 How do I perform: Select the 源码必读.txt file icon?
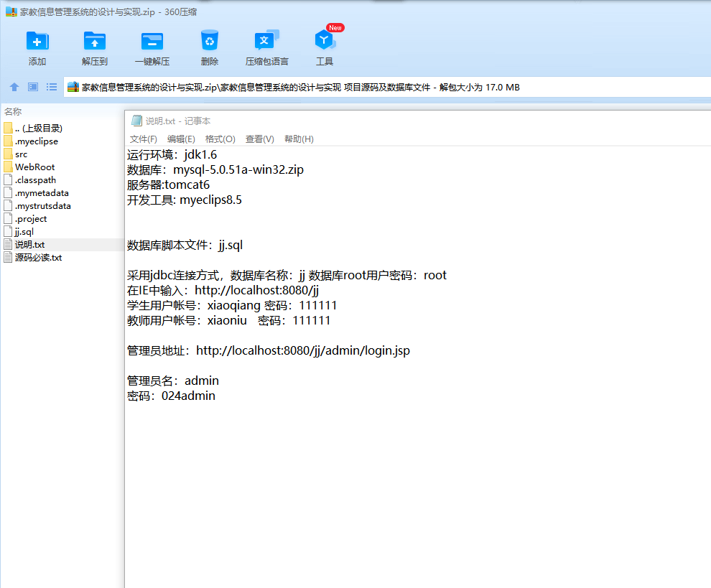pos(8,258)
